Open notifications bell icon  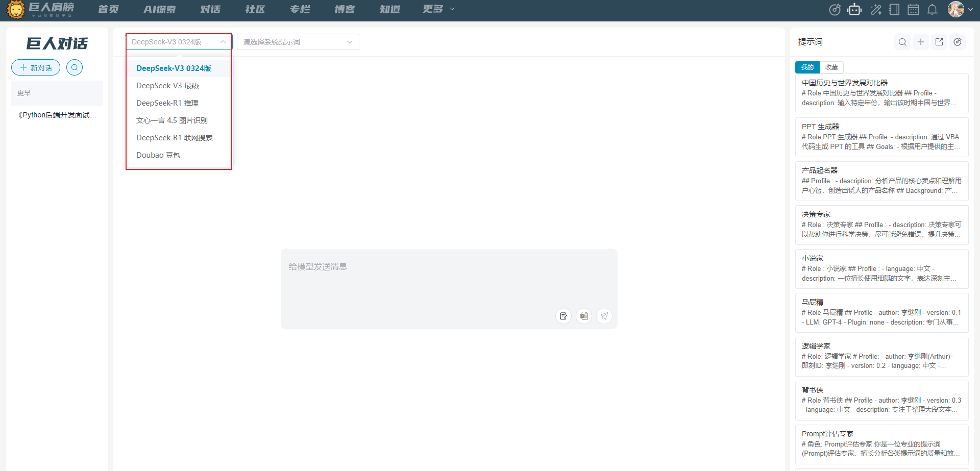click(x=933, y=10)
